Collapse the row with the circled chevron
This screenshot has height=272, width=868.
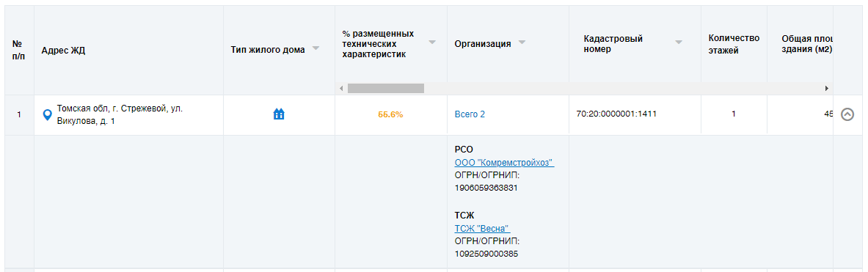tap(847, 114)
